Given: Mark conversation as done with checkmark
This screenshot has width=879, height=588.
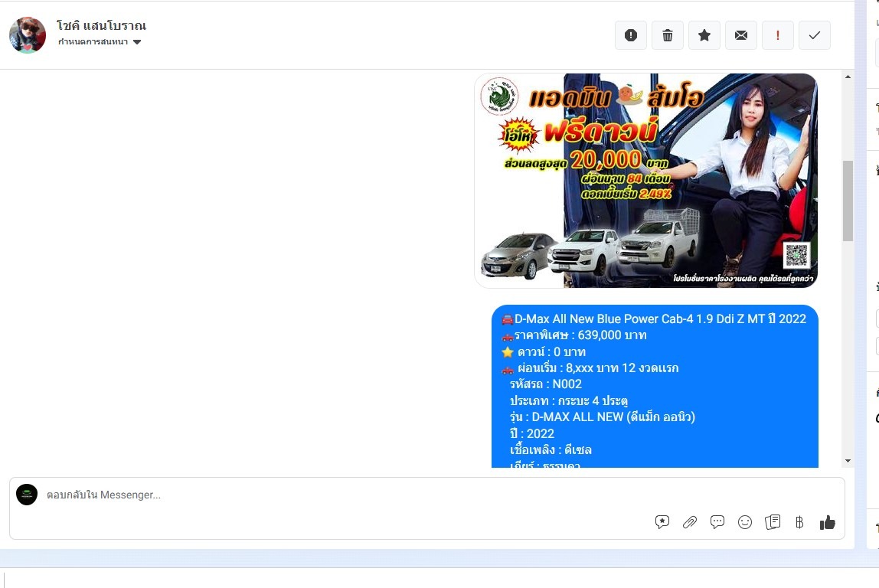Looking at the screenshot, I should click(x=815, y=35).
